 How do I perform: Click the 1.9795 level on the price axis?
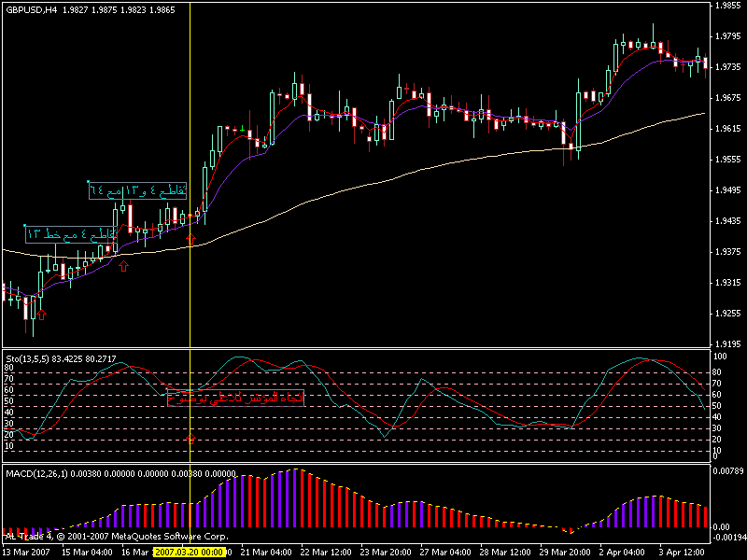[x=726, y=36]
